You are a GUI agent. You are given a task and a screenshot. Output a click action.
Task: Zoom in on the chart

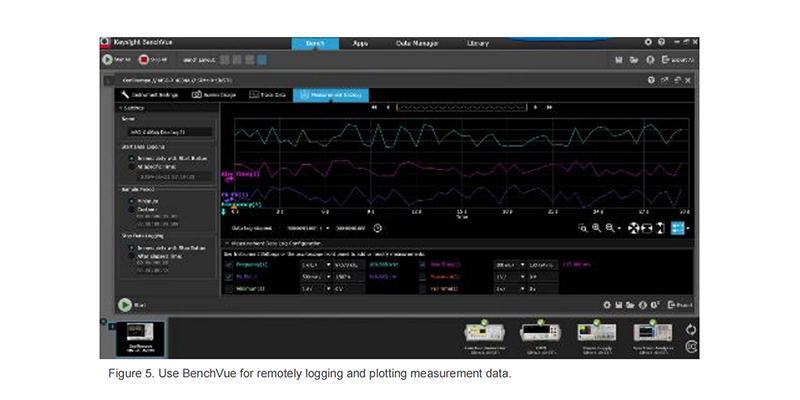(x=596, y=228)
